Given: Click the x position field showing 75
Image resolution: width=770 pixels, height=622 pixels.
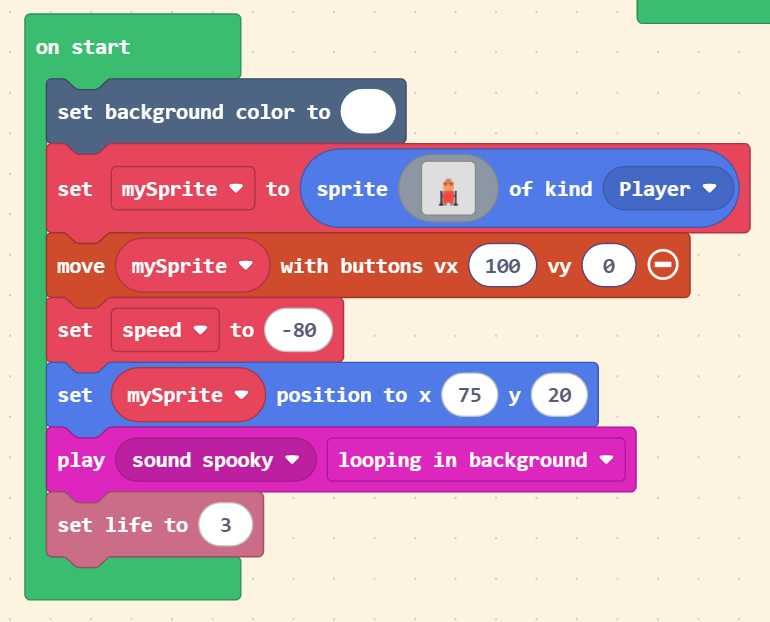Looking at the screenshot, I should 469,395.
